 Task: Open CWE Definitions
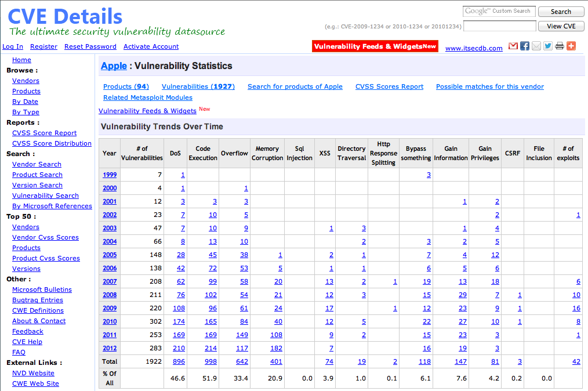(x=38, y=311)
